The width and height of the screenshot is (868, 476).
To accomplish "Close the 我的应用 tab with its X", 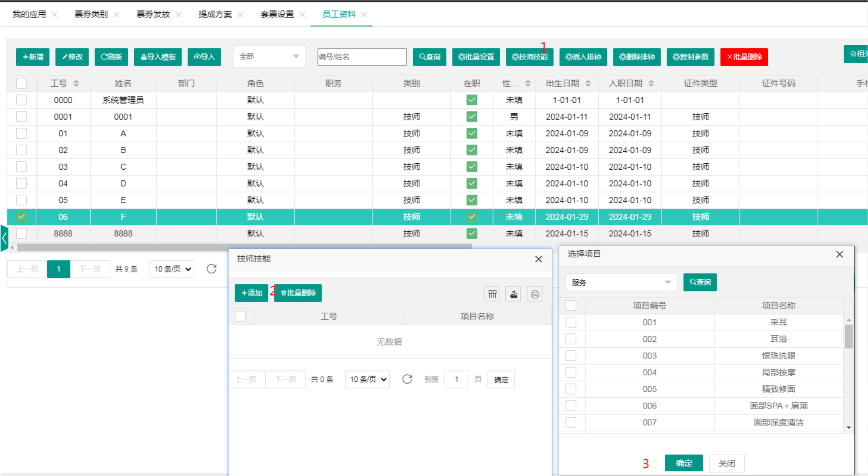I will (x=55, y=15).
